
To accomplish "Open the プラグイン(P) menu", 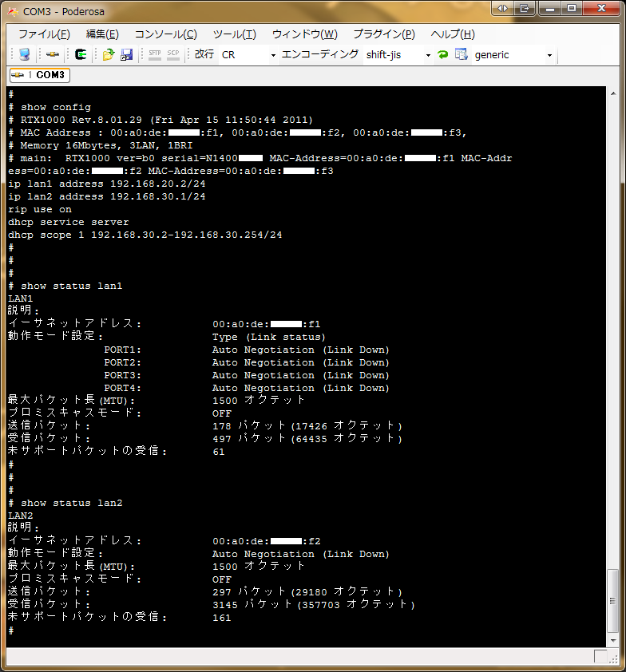I will coord(383,34).
